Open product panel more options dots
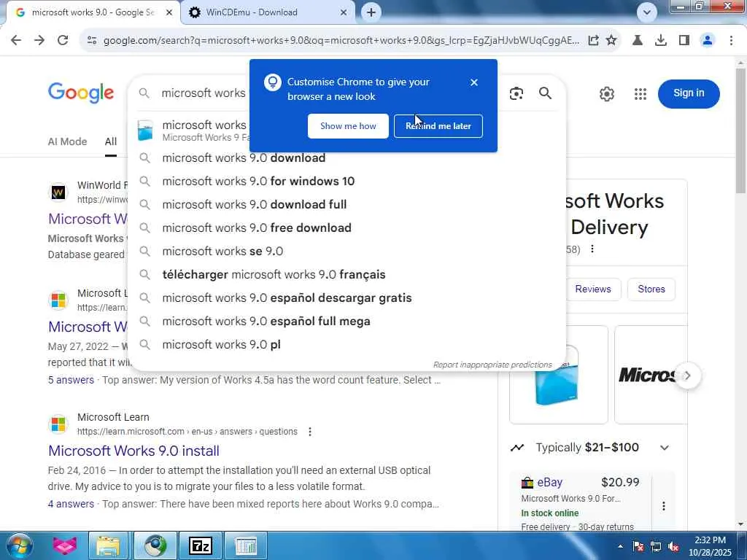Viewport: 747px width, 560px height. coord(592,249)
